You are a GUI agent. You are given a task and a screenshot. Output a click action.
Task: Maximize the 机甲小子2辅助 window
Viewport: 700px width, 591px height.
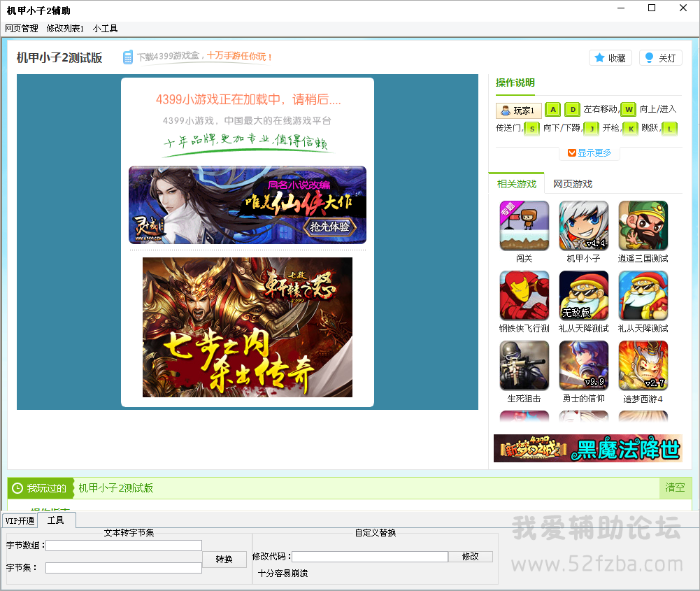(x=652, y=8)
